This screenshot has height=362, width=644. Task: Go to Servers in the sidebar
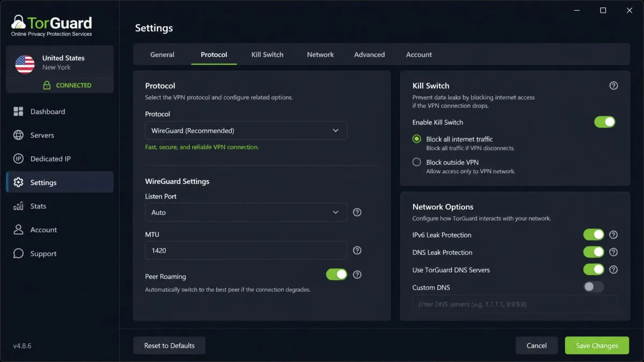click(60, 135)
